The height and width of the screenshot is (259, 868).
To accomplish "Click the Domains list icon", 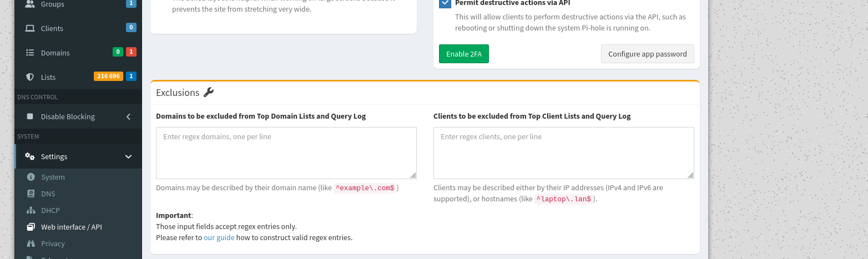I will [x=30, y=53].
